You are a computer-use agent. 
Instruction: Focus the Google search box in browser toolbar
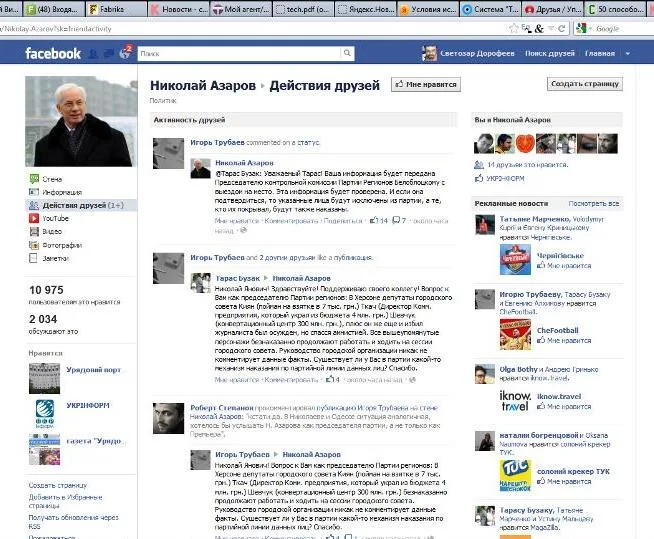click(x=619, y=28)
